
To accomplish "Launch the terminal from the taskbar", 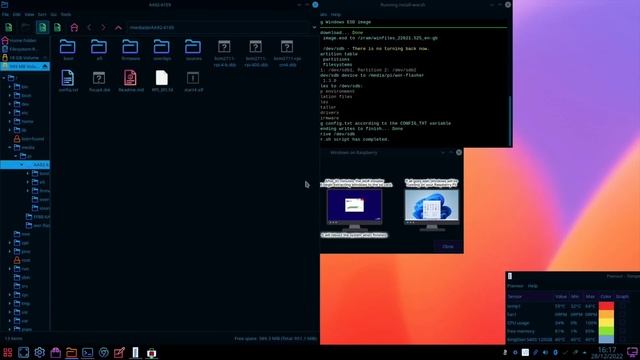I will (x=87, y=353).
